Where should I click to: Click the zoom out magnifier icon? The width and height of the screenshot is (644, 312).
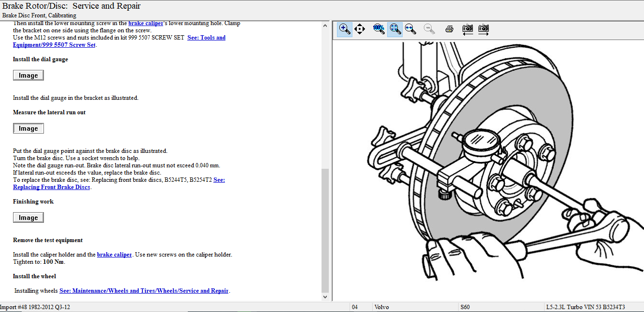pos(429,29)
